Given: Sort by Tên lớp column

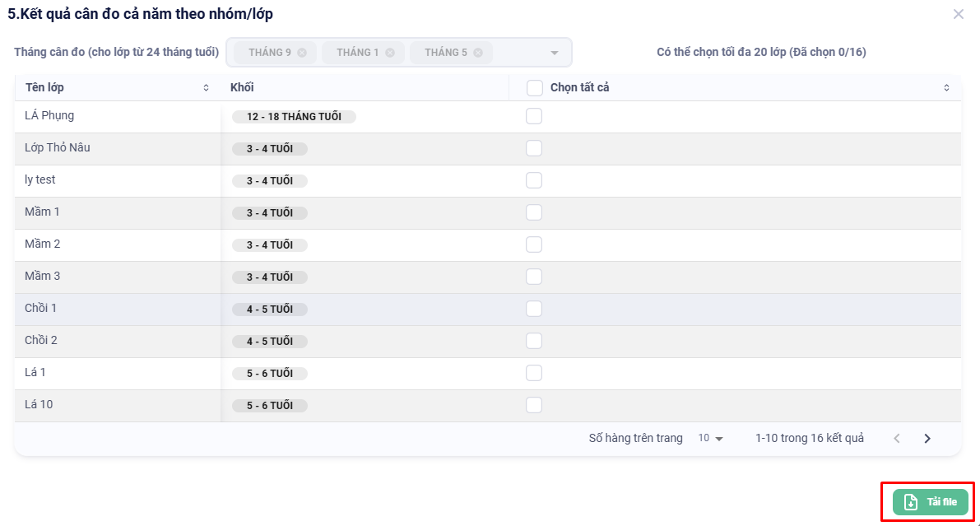Looking at the screenshot, I should (206, 88).
